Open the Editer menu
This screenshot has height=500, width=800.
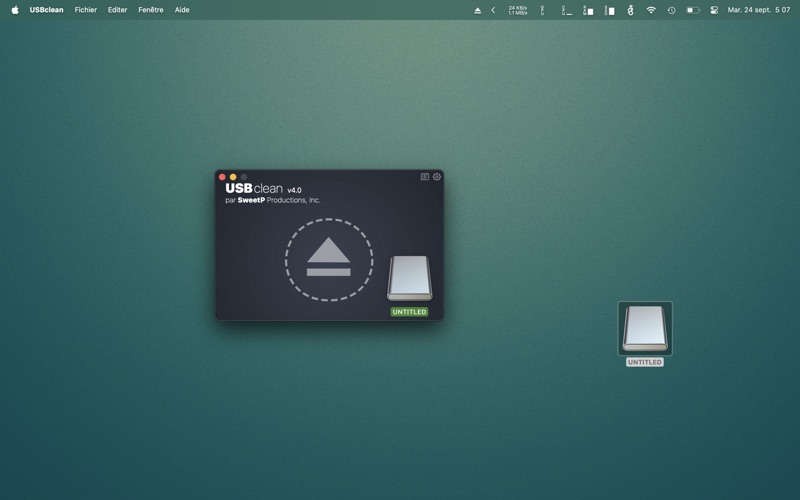(117, 10)
